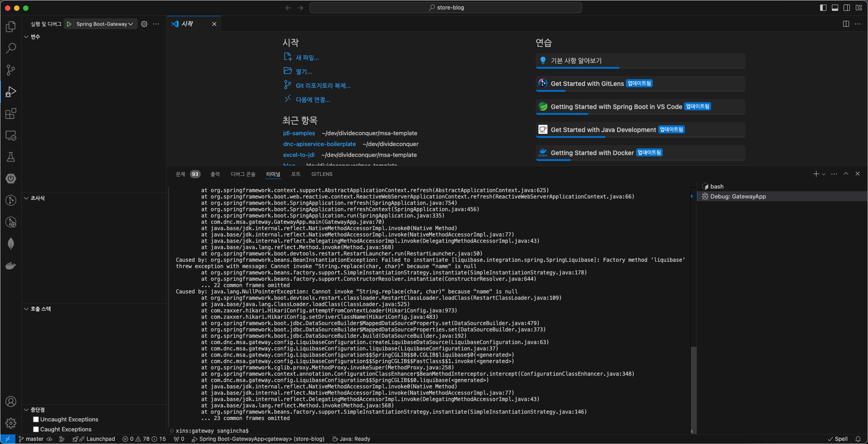Toggle the primary side bar visibility
The height and width of the screenshot is (444, 868).
(x=823, y=8)
